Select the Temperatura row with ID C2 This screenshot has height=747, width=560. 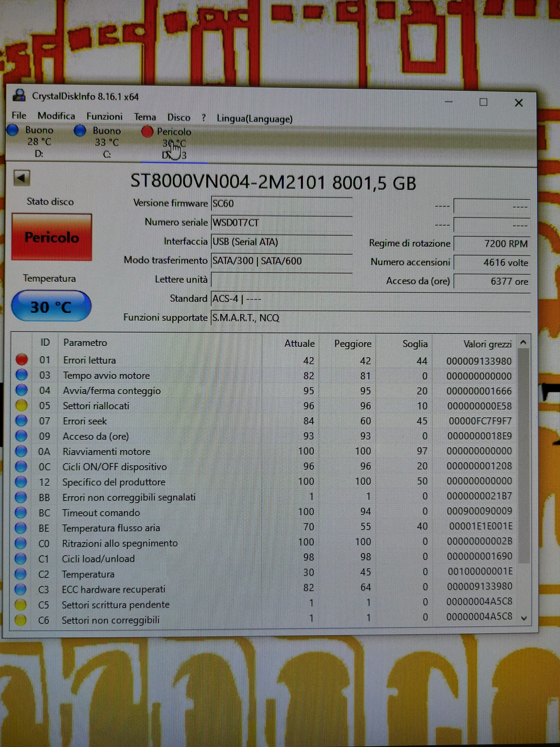[264, 573]
